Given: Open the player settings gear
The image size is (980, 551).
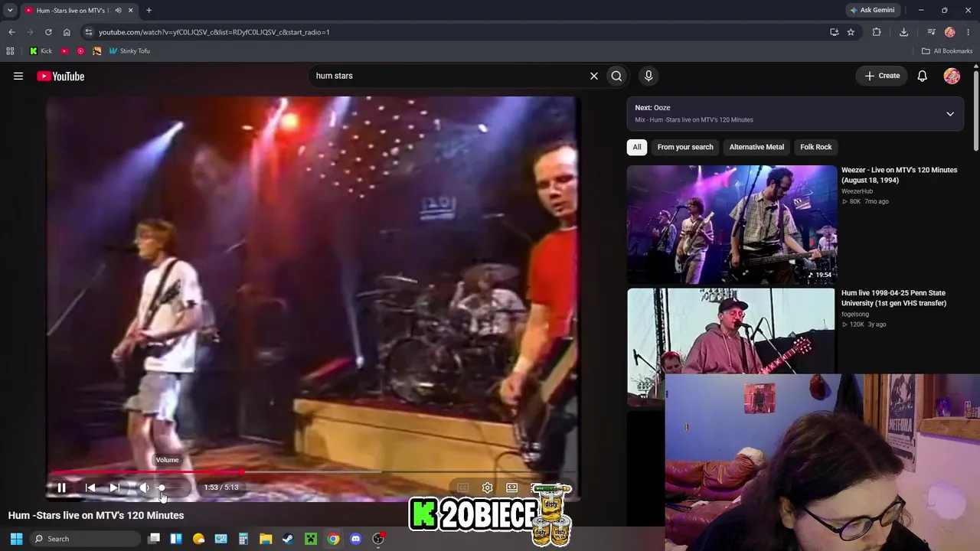Looking at the screenshot, I should point(487,487).
